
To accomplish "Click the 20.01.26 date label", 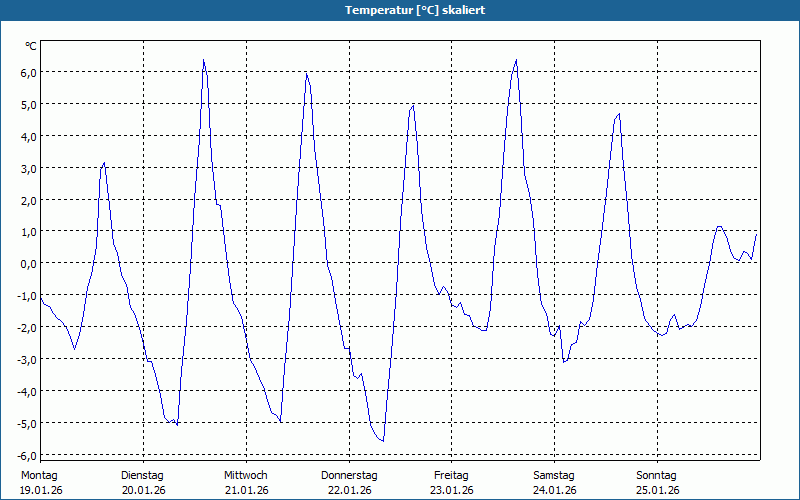I will pyautogui.click(x=144, y=490).
